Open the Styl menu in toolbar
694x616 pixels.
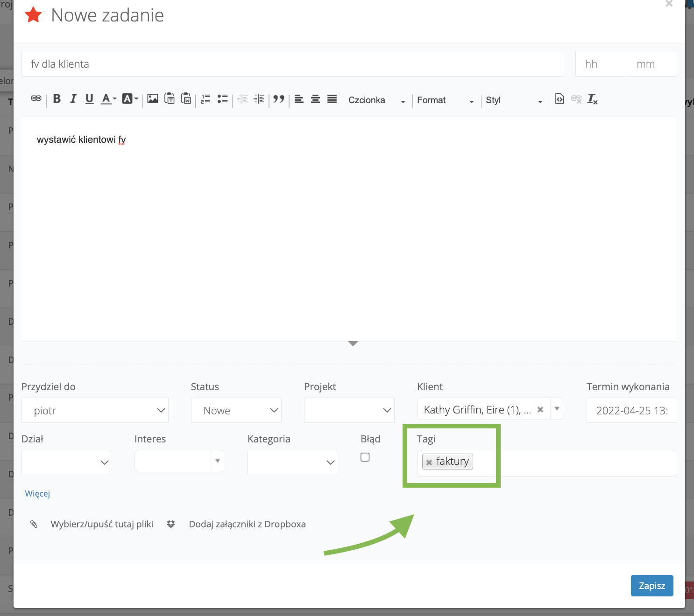(514, 100)
